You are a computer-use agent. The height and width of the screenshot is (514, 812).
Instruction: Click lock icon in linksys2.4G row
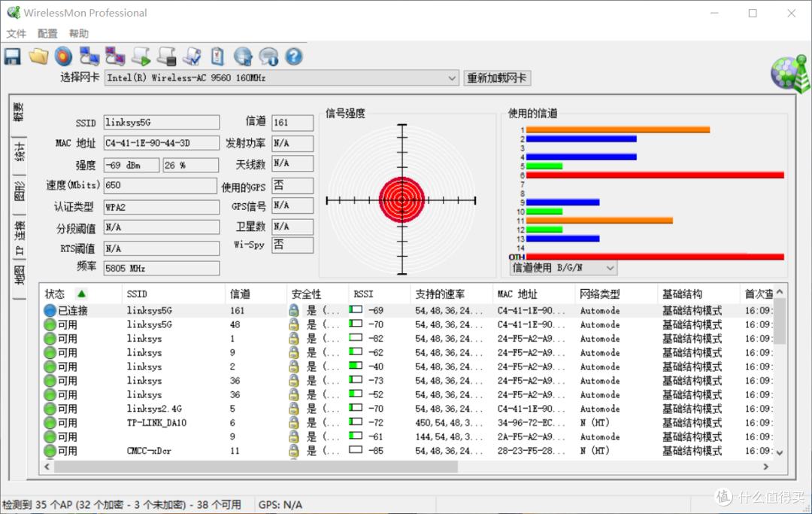coord(294,409)
